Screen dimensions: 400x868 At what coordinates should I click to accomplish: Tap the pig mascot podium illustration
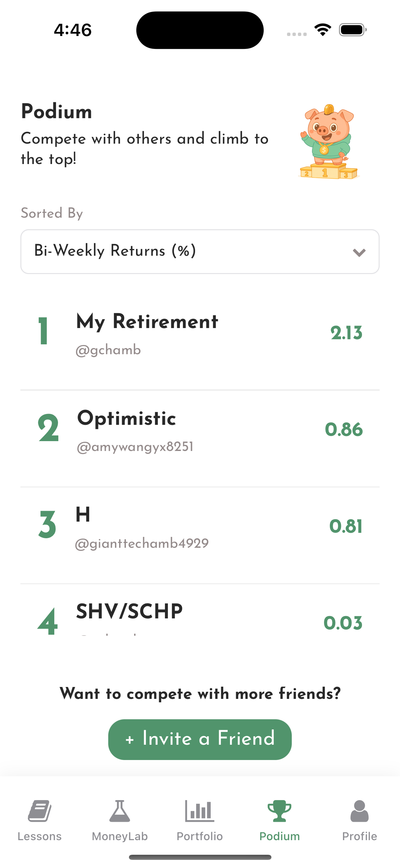pyautogui.click(x=328, y=142)
